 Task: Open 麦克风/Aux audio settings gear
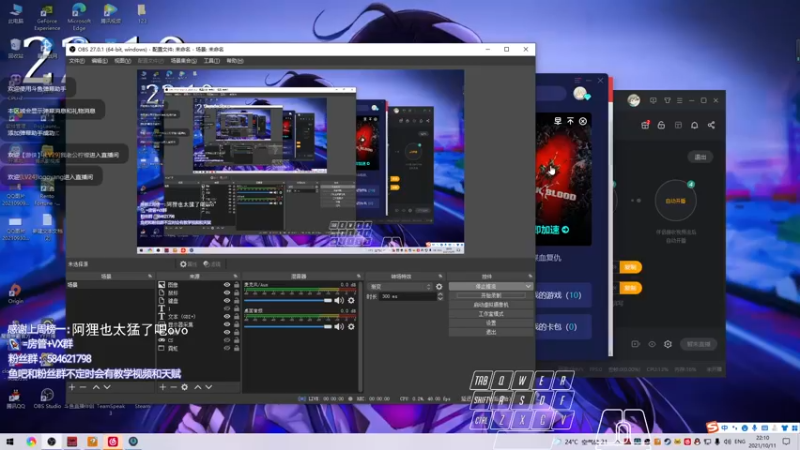tap(351, 301)
